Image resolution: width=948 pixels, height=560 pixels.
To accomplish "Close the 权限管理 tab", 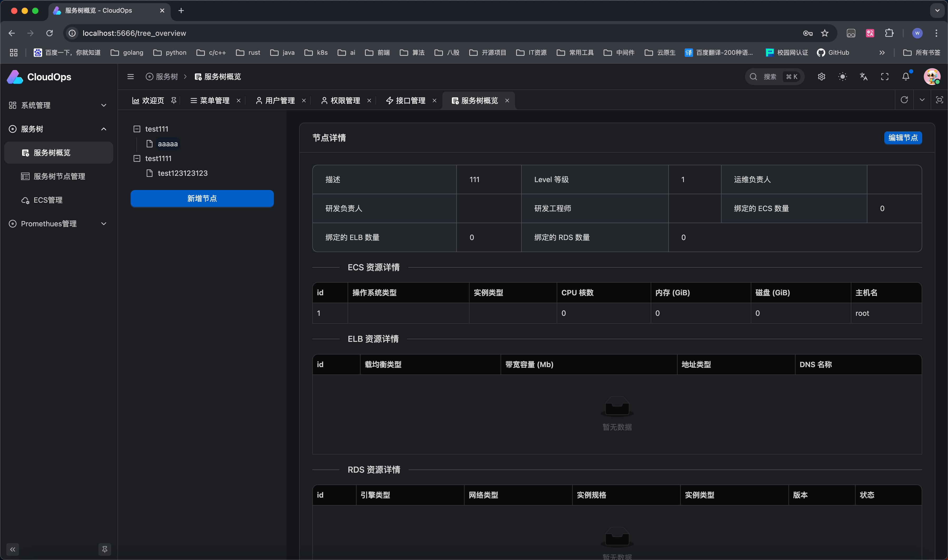I will 369,100.
